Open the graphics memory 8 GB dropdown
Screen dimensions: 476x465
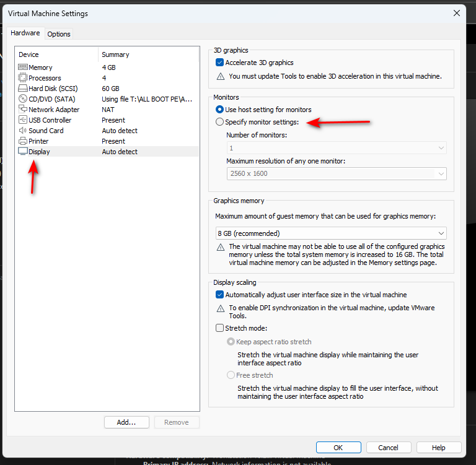tap(331, 233)
